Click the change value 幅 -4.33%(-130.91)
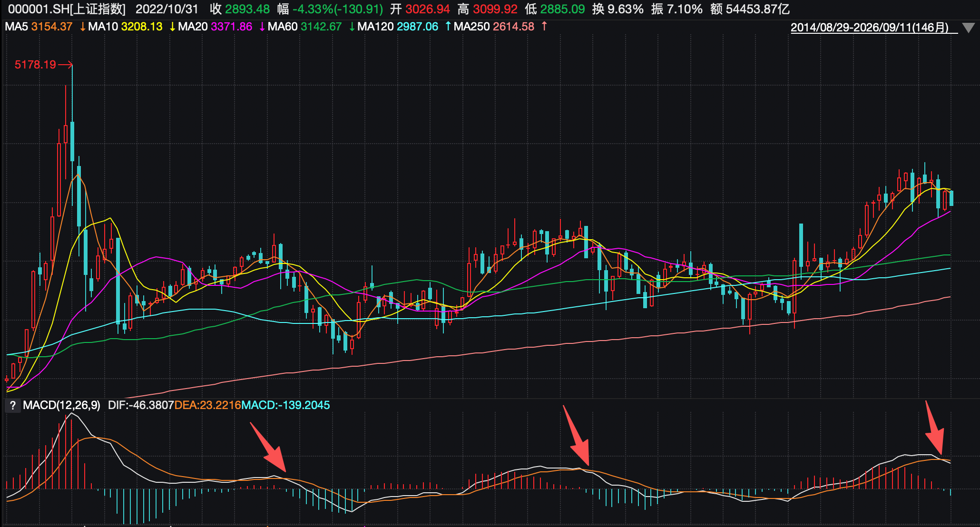 (x=331, y=9)
